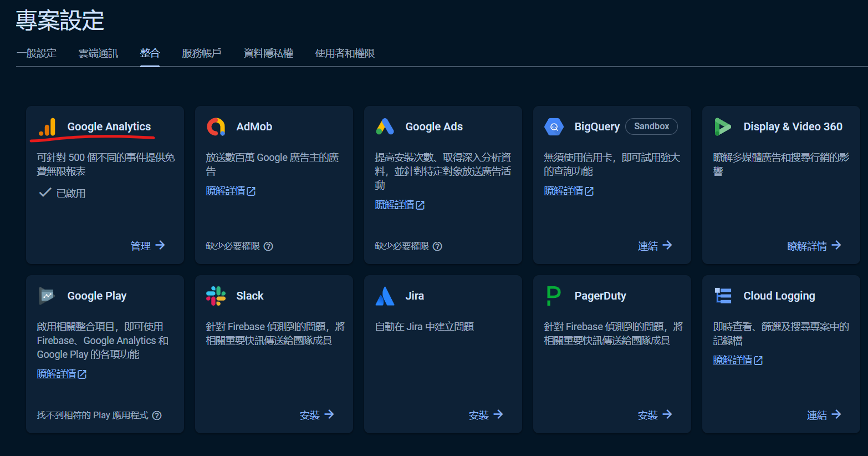This screenshot has width=868, height=456.
Task: Open the BigQuery 瞭解詳情 link
Action: 564,191
